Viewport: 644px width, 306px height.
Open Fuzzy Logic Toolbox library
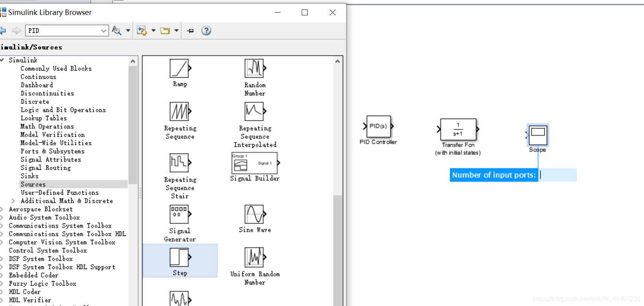pyautogui.click(x=42, y=284)
